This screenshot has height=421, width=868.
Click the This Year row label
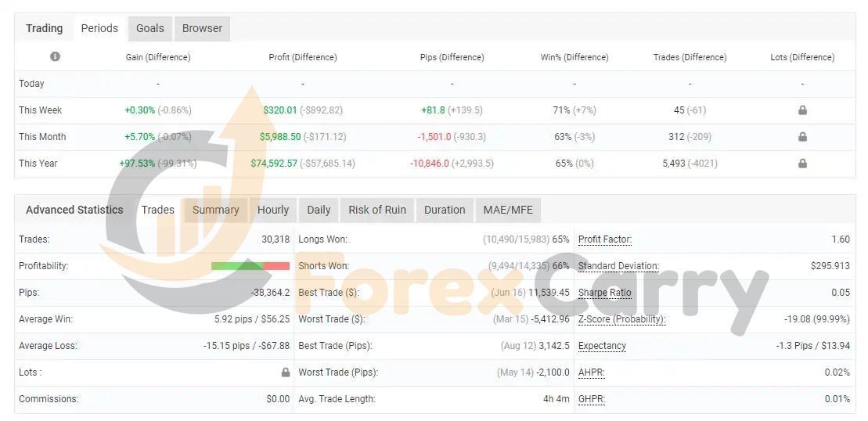click(38, 164)
